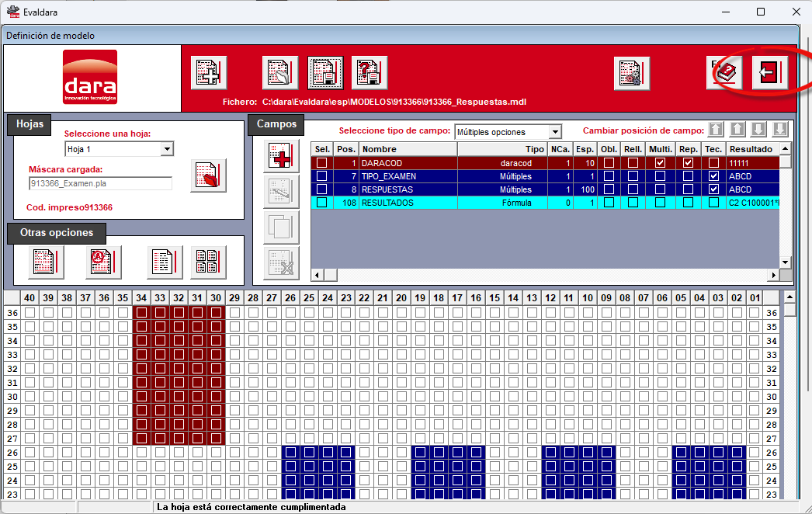Screen dimensions: 812x514
Task: Select the RESULTADOS field row
Action: [x=545, y=203]
